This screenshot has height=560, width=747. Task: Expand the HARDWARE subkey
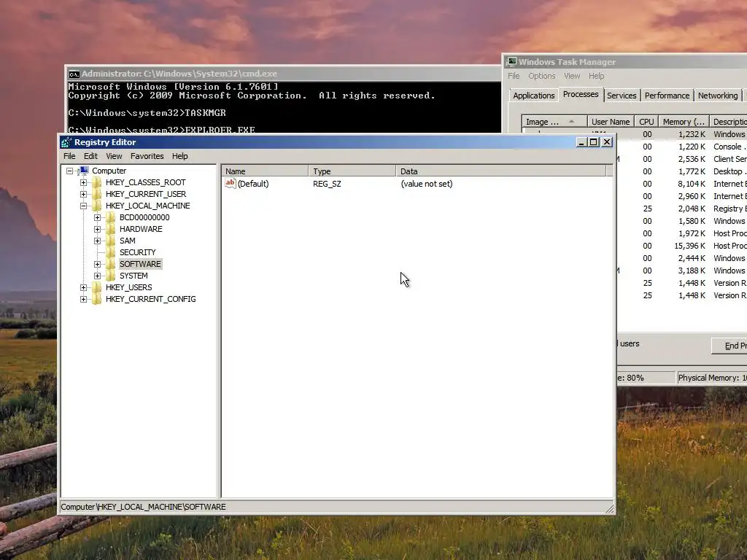tap(98, 229)
